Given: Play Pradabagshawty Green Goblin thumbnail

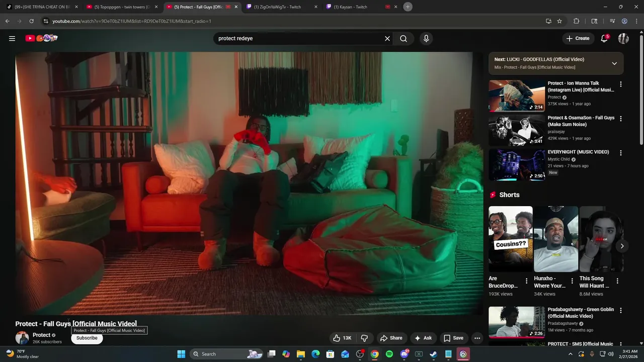Looking at the screenshot, I should [517, 322].
